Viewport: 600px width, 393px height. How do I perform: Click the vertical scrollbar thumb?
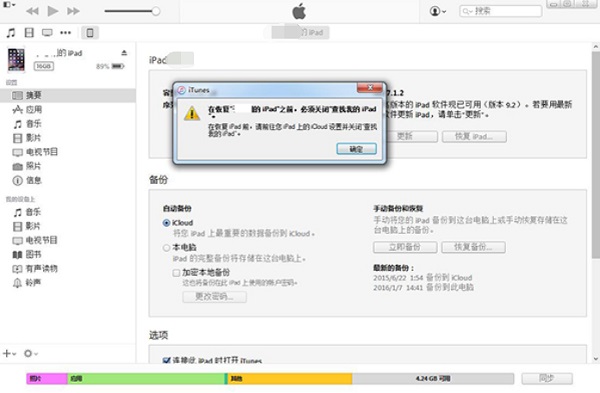[x=595, y=155]
